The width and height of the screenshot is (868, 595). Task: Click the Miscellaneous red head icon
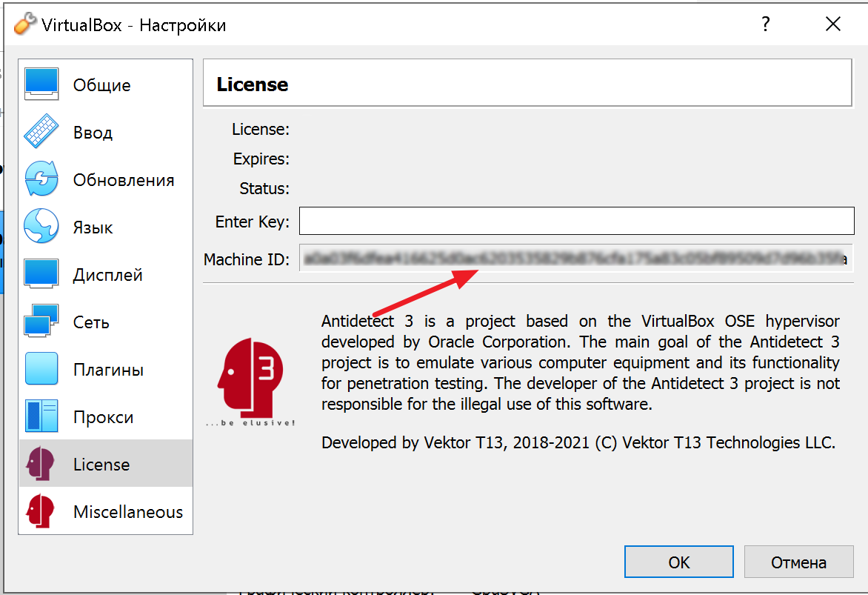click(x=41, y=511)
